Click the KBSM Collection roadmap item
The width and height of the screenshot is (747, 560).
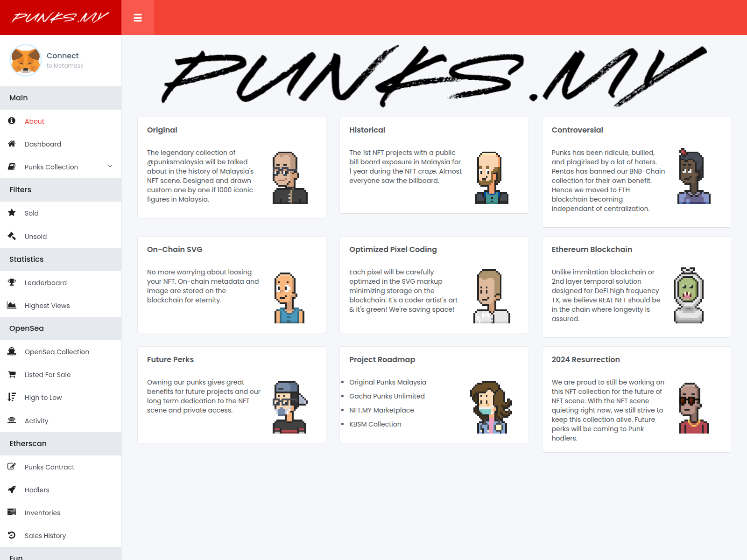tap(375, 424)
